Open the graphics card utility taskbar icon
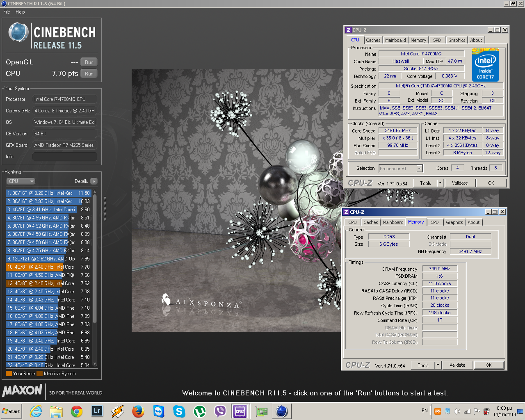This screenshot has width=525, height=420. (261, 411)
